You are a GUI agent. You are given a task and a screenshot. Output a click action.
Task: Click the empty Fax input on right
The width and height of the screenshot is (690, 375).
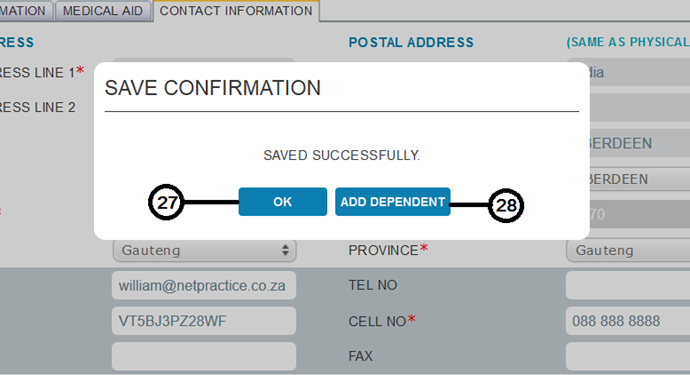tap(628, 356)
